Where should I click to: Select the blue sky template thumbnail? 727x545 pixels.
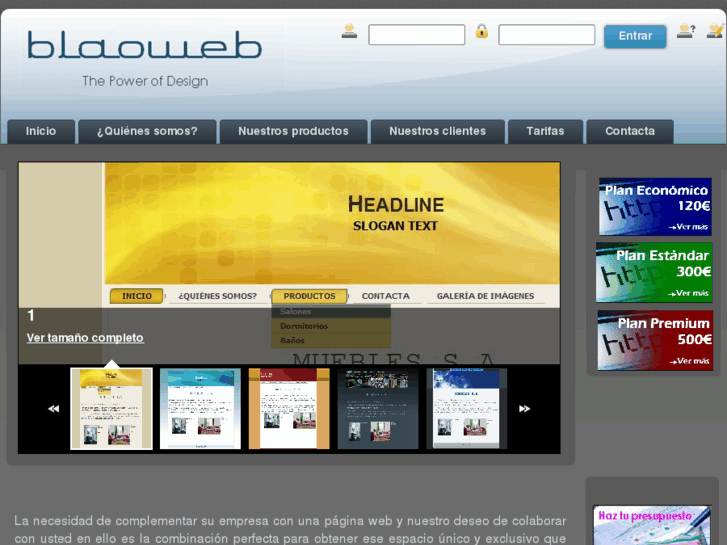click(466, 409)
